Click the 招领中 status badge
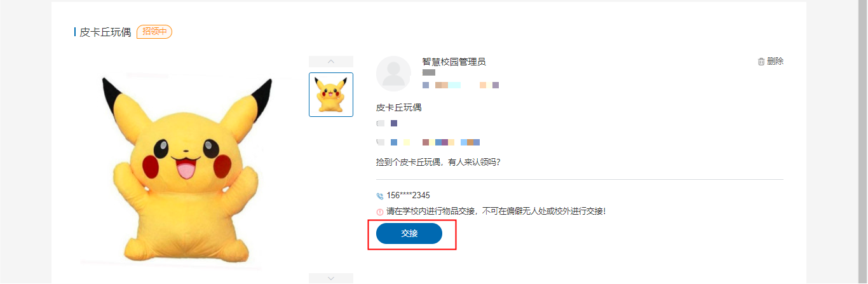This screenshot has width=868, height=284. [154, 32]
